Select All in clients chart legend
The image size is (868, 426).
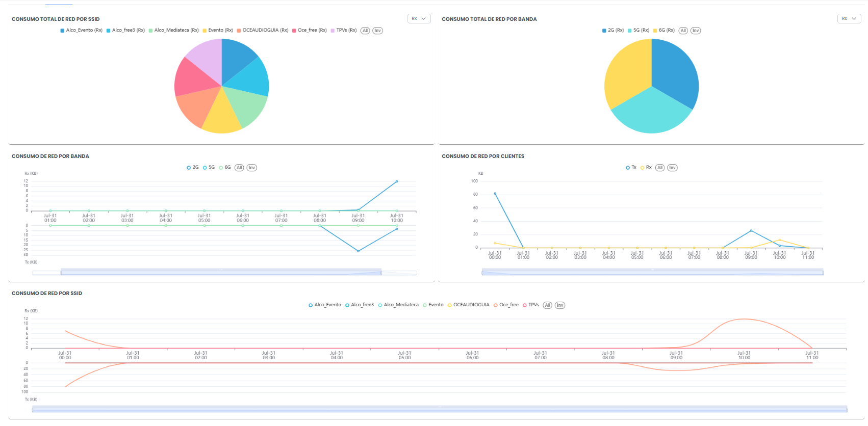point(660,168)
